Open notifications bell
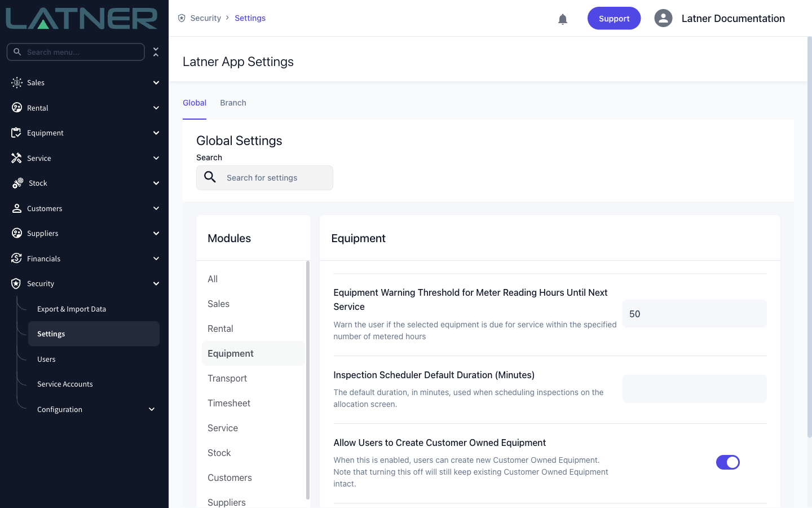This screenshot has width=812, height=508. click(x=563, y=19)
